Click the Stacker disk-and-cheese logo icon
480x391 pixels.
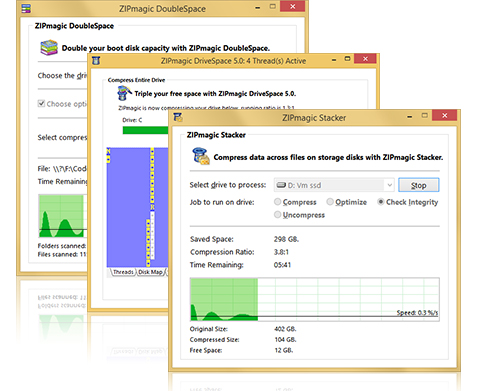[x=201, y=156]
